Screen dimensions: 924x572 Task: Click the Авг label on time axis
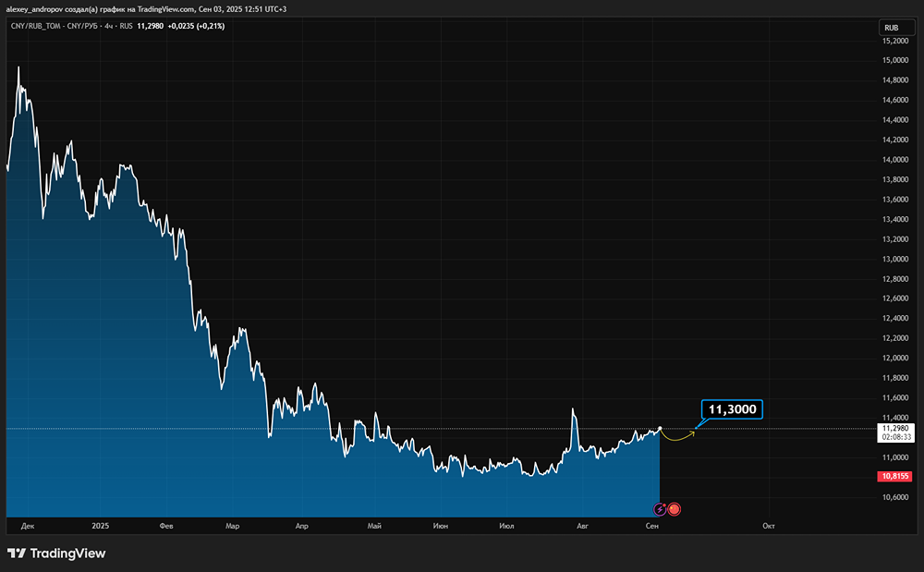coord(582,526)
